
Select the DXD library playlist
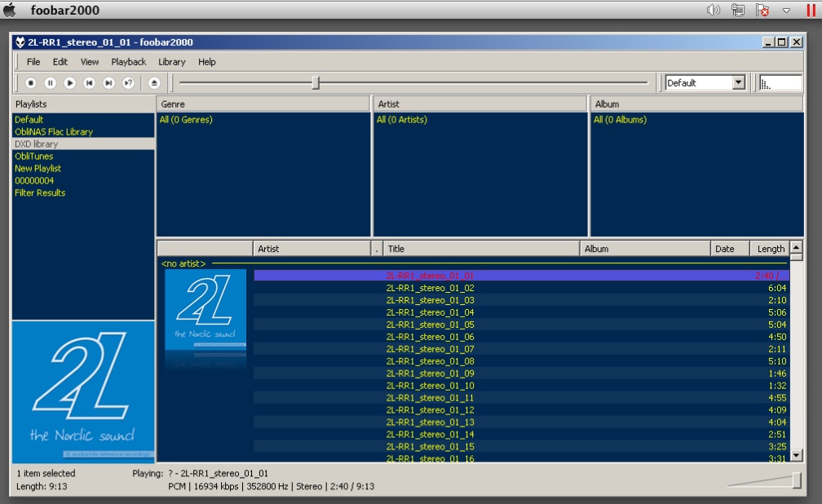tap(83, 144)
